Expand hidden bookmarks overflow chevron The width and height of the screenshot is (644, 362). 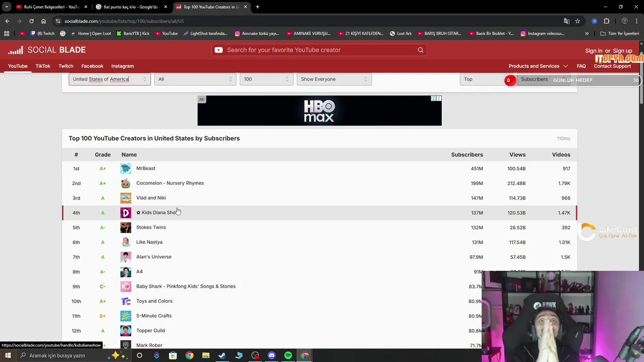[587, 34]
